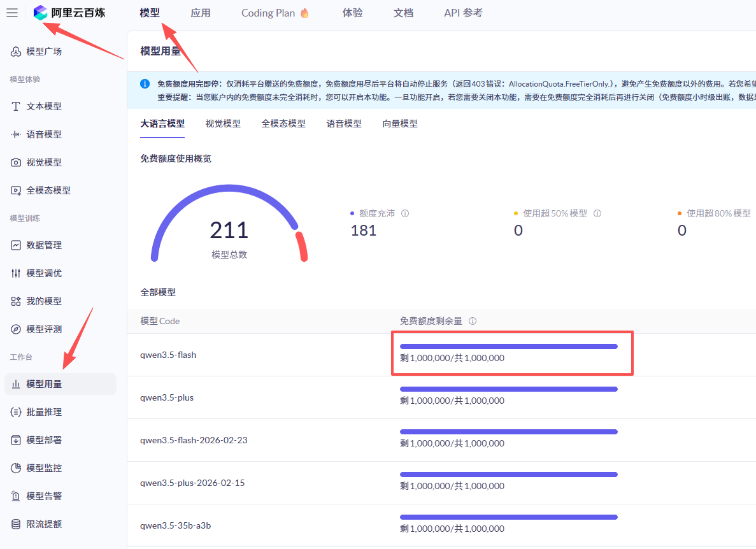Image resolution: width=756 pixels, height=549 pixels.
Task: Click the Over 80% Used Models (使用超80%模型) label
Action: [x=719, y=213]
